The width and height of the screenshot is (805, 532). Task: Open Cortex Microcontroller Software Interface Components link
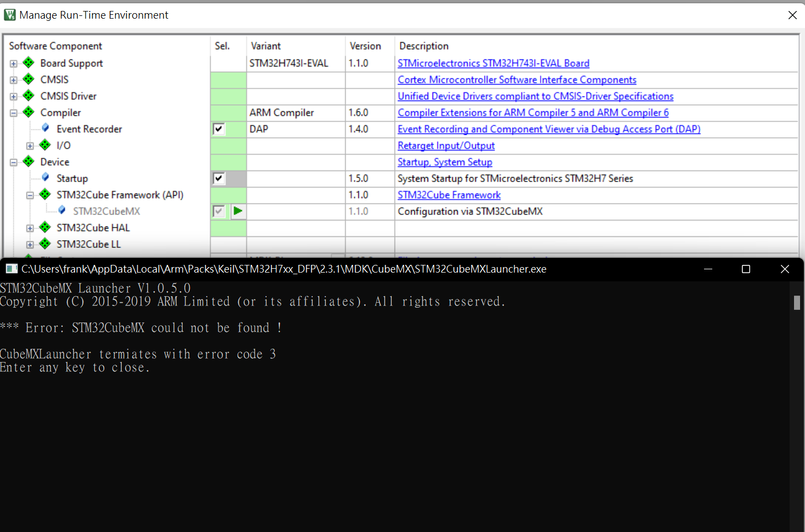517,80
